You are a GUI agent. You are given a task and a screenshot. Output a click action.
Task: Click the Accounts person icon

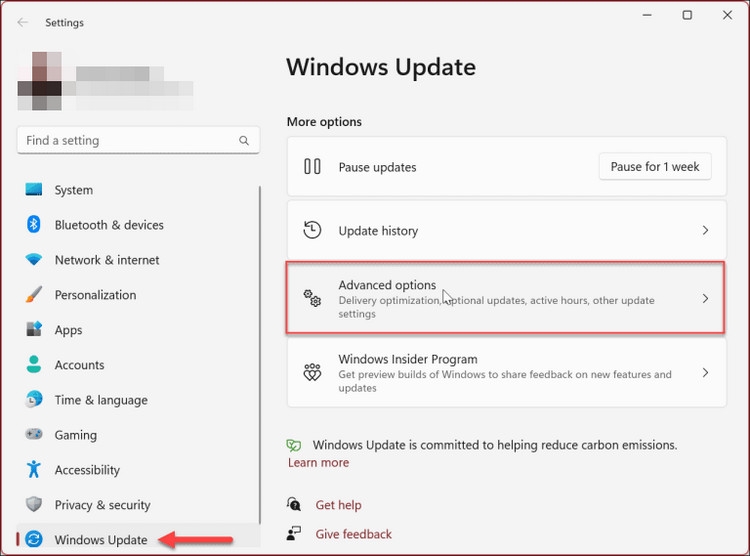(x=33, y=364)
